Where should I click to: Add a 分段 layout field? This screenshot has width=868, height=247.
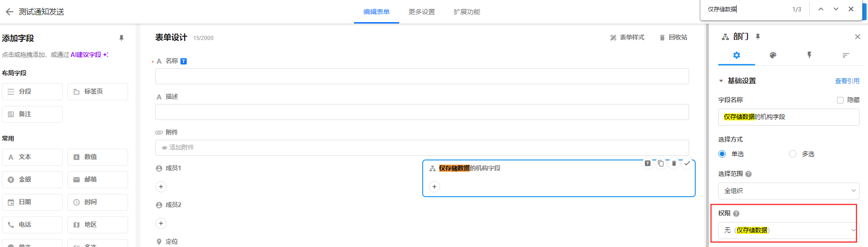pos(32,92)
